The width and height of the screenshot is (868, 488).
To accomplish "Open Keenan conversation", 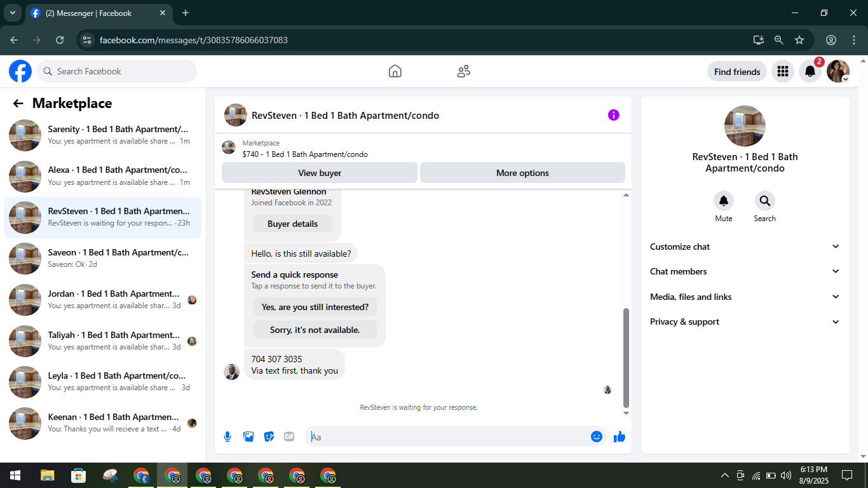I will coord(103,423).
